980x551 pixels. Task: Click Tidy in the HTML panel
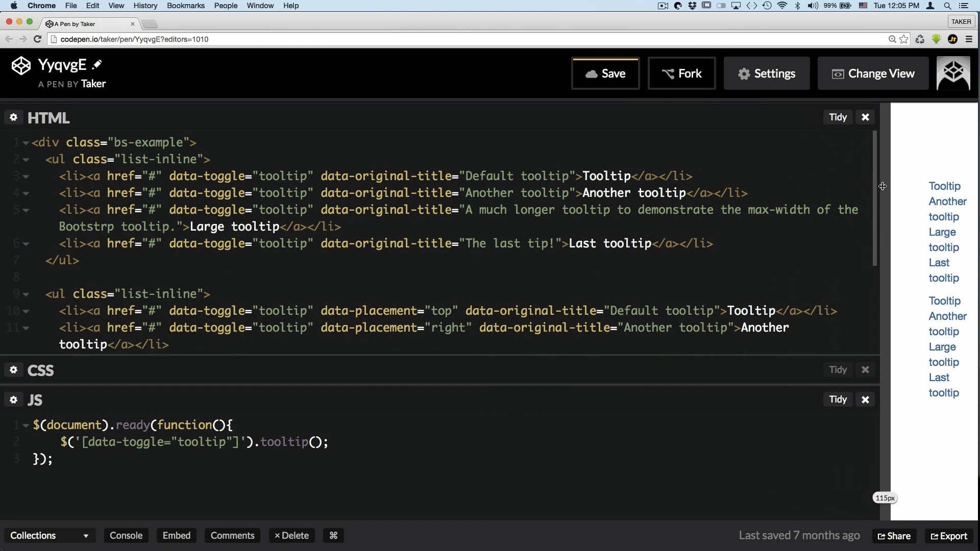pos(838,117)
